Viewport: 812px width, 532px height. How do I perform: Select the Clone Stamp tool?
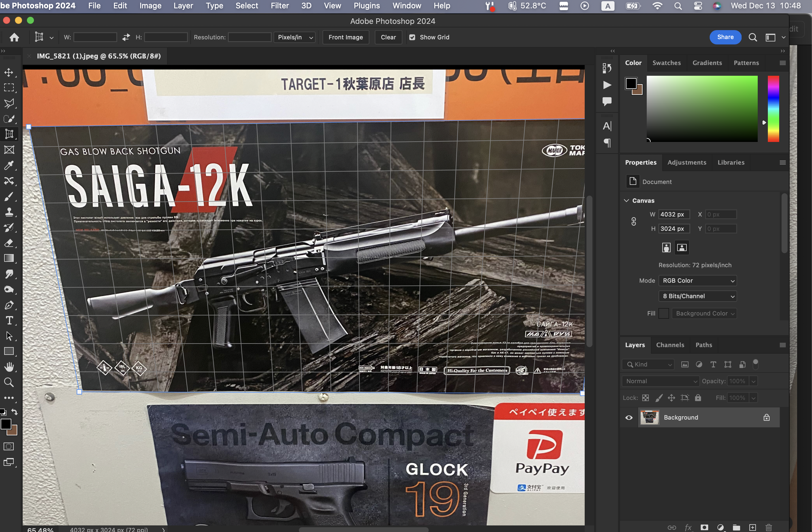9,212
